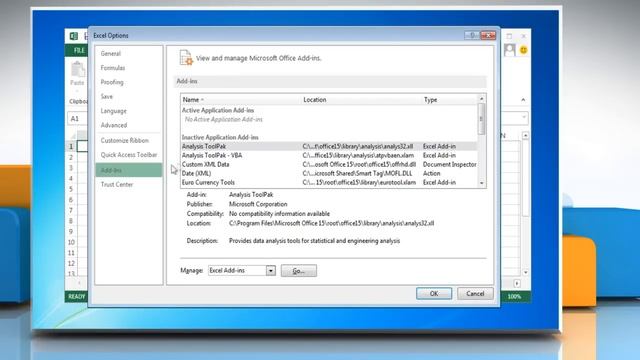Image resolution: width=640 pixels, height=360 pixels.
Task: Select the Add-ins category
Action: pos(129,170)
